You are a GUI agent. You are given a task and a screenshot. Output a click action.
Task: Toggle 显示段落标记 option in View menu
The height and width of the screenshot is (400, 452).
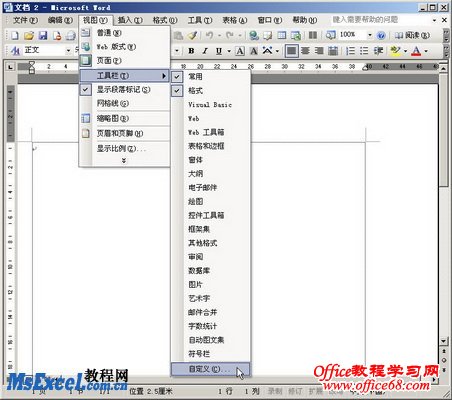124,90
